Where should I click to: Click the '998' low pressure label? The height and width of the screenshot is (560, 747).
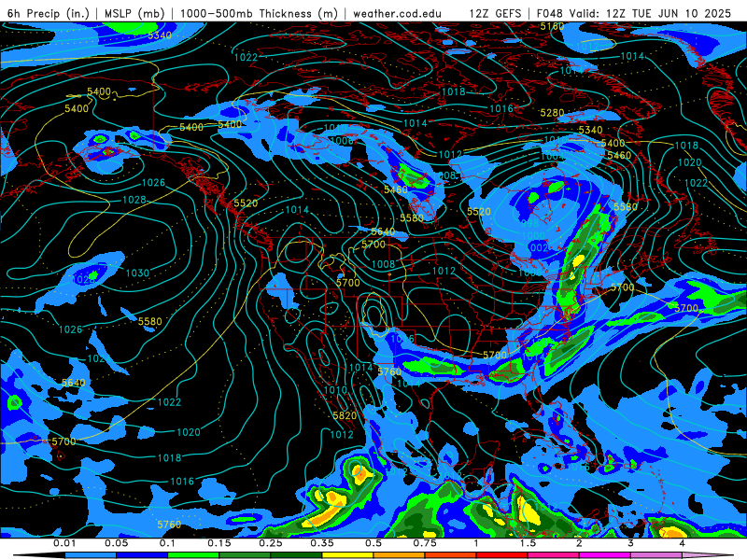click(529, 223)
